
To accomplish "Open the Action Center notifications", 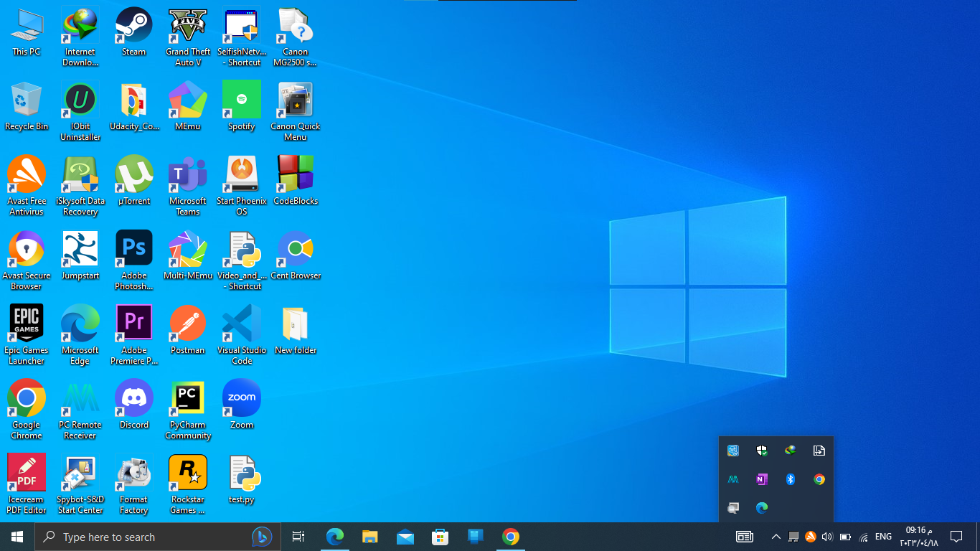I will tap(956, 537).
